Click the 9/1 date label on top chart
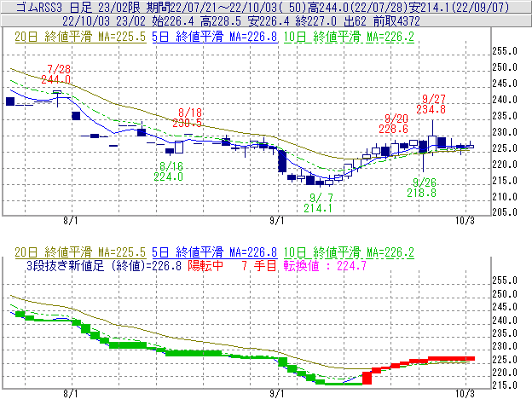Screen dimensions: 532x405 (277, 221)
